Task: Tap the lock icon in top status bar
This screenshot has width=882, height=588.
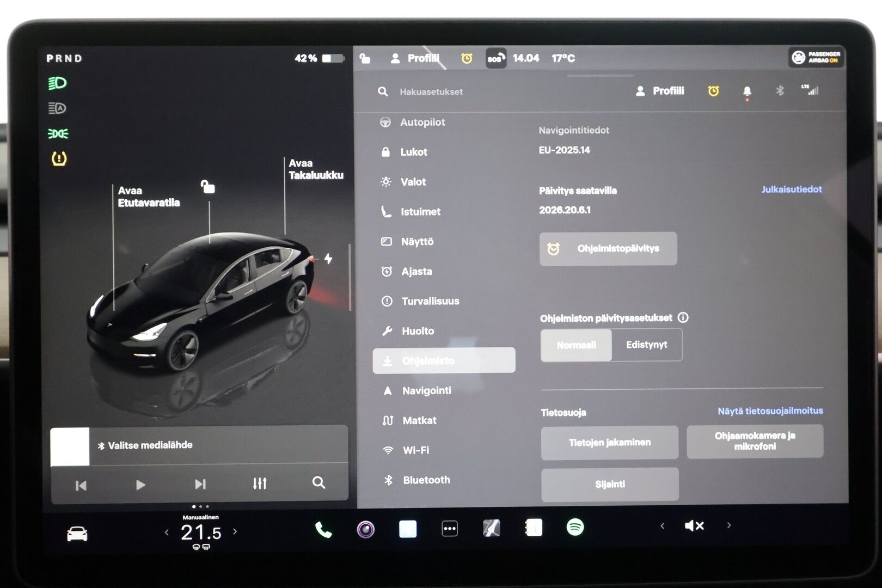Action: 365,58
